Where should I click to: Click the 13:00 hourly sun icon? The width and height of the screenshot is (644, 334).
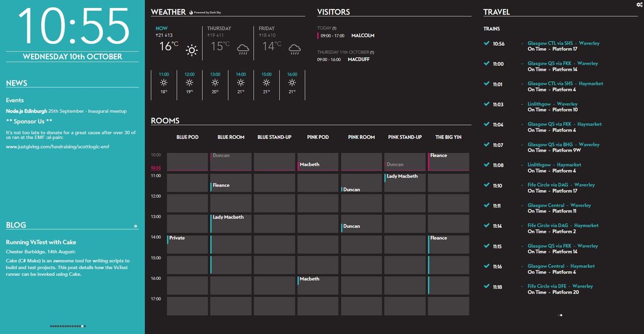coord(215,83)
